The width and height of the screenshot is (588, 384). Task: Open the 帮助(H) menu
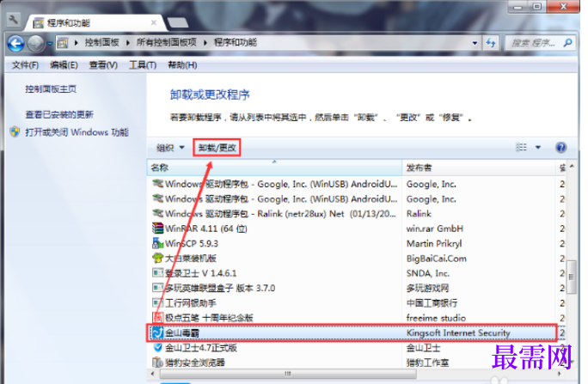tap(182, 65)
